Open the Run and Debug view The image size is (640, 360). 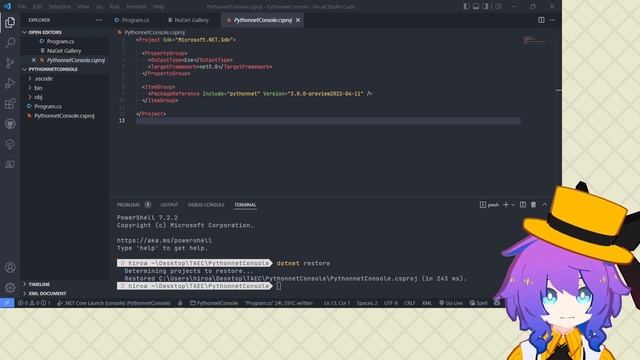[10, 83]
